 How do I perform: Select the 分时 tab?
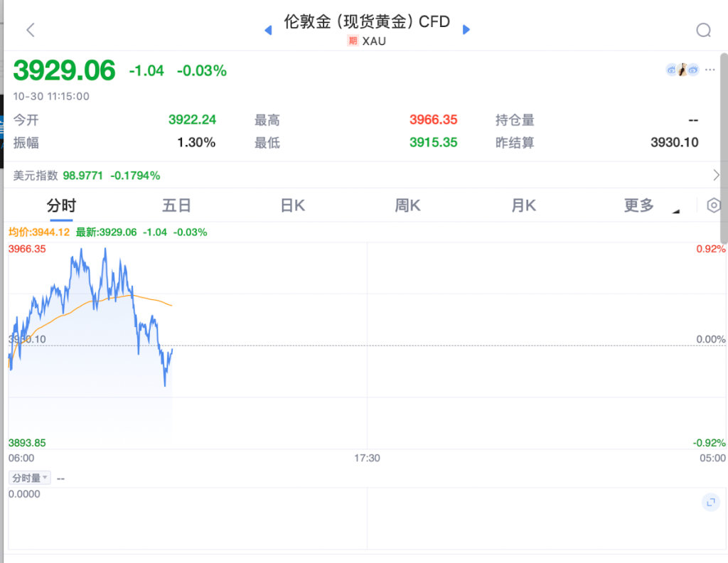61,206
